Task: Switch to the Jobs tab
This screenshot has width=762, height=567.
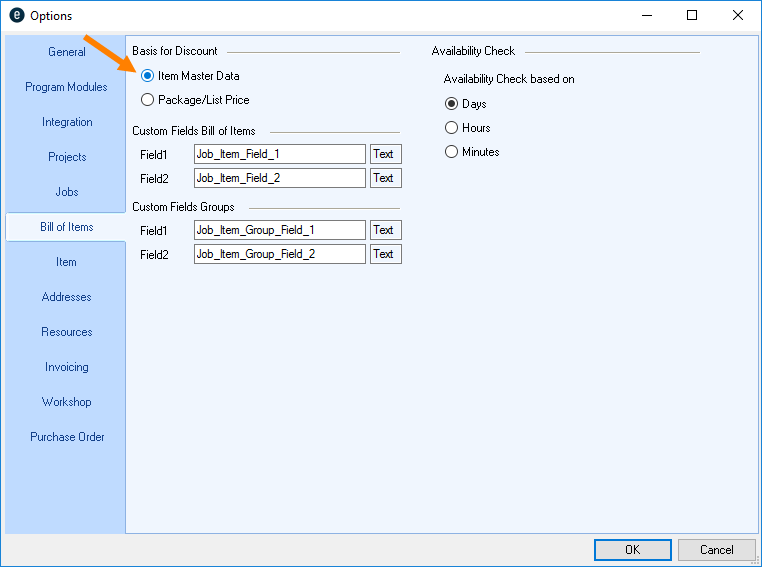Action: 66,192
